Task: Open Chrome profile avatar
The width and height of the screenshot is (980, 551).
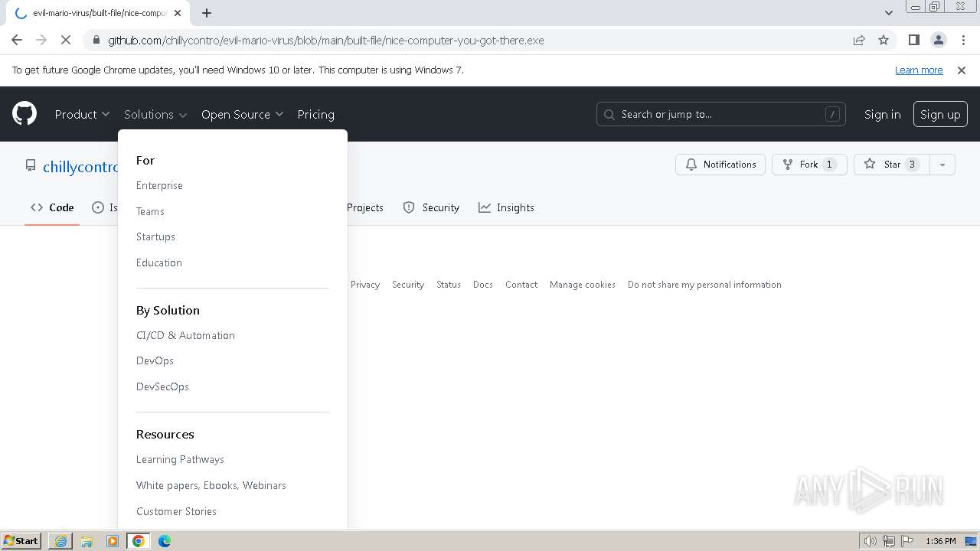Action: tap(938, 40)
